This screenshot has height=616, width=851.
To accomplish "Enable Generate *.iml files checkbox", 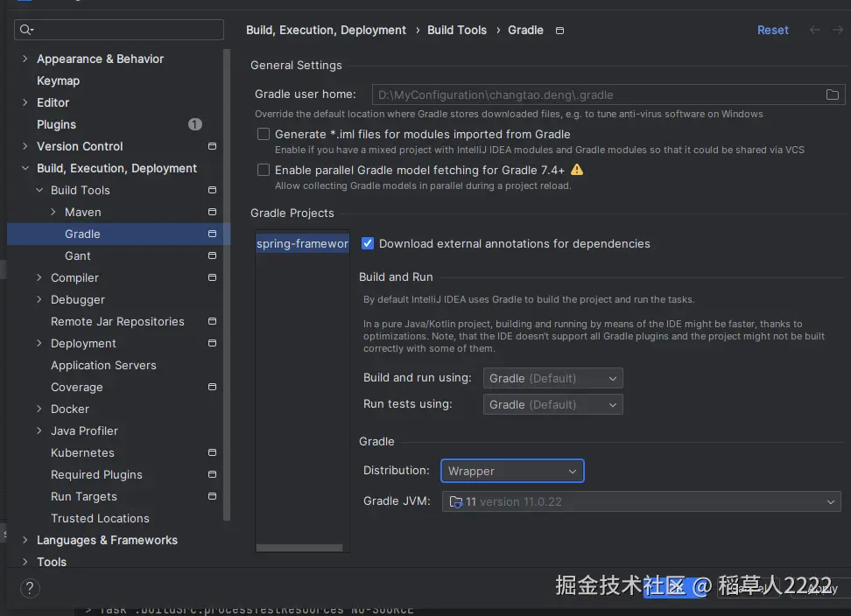I will click(x=264, y=134).
